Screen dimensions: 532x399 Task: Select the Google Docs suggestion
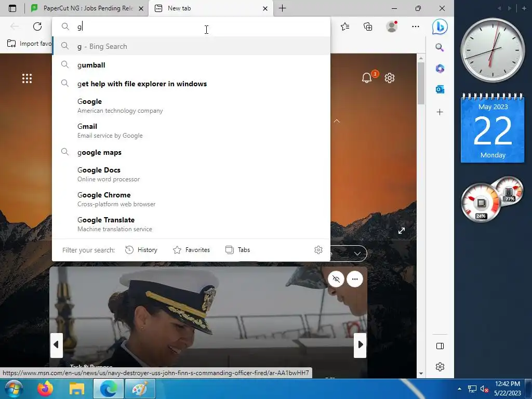point(191,174)
